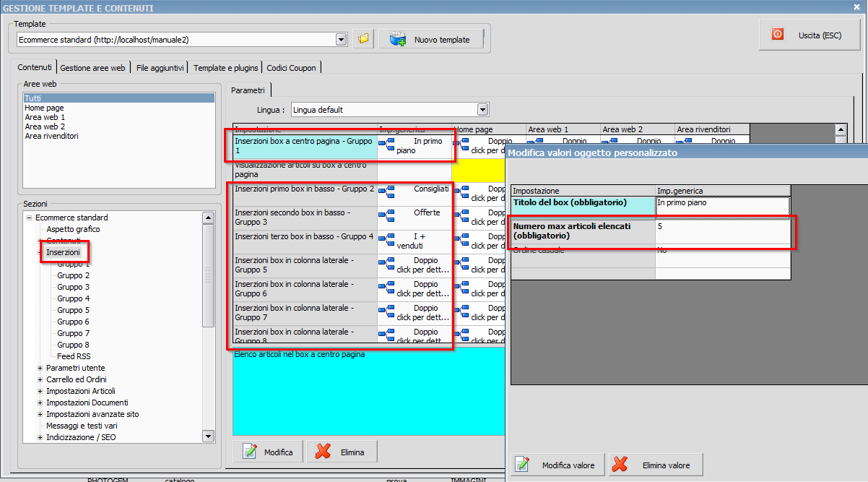The height and width of the screenshot is (482, 868).
Task: Click the yellow folder icon beside template dropdown
Action: (x=363, y=39)
